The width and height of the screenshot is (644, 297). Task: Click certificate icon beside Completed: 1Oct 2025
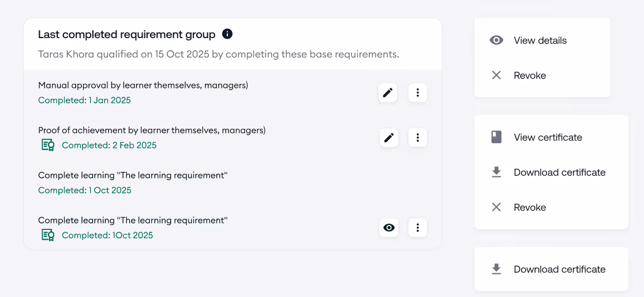(48, 235)
